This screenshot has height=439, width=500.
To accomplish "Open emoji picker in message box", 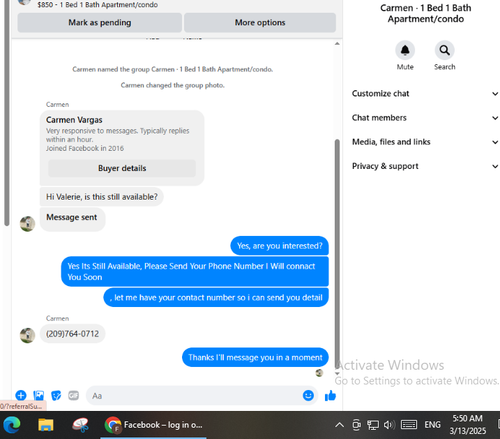I will pos(308,395).
